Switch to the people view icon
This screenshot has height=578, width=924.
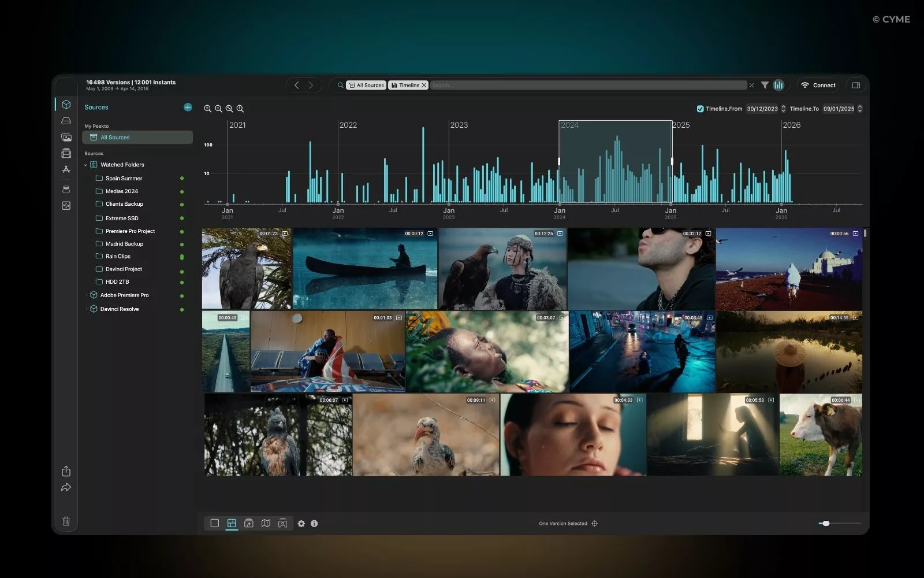point(282,523)
